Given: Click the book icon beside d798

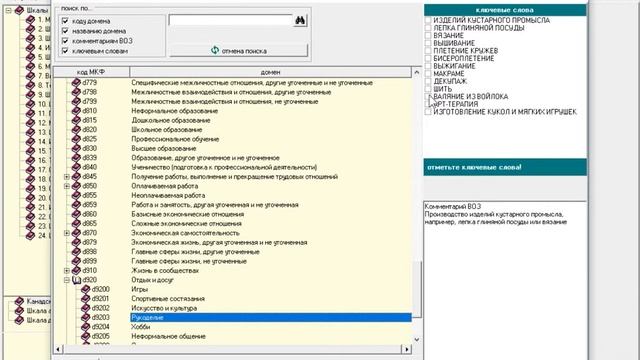Looking at the screenshot, I should (76, 92).
